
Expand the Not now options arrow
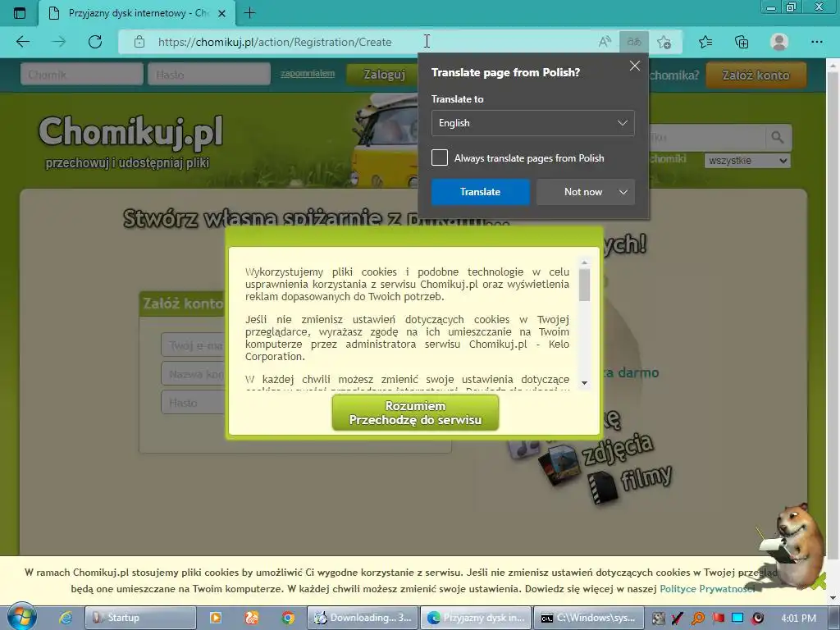coord(623,192)
